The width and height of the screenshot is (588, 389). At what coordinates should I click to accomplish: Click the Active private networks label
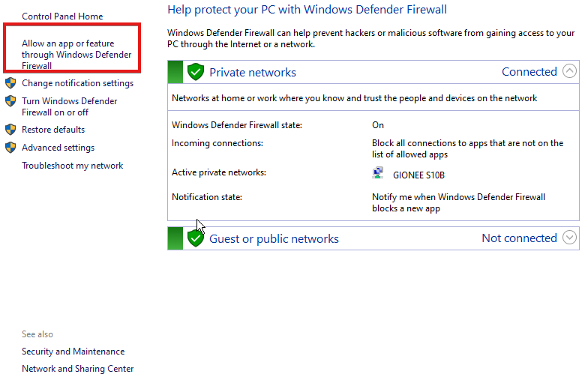pyautogui.click(x=219, y=172)
